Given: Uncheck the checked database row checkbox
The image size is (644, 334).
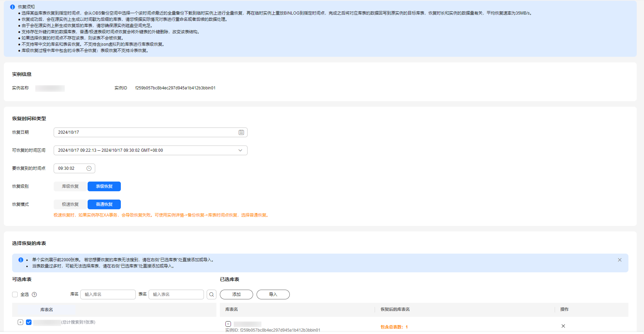Looking at the screenshot, I should coord(29,322).
